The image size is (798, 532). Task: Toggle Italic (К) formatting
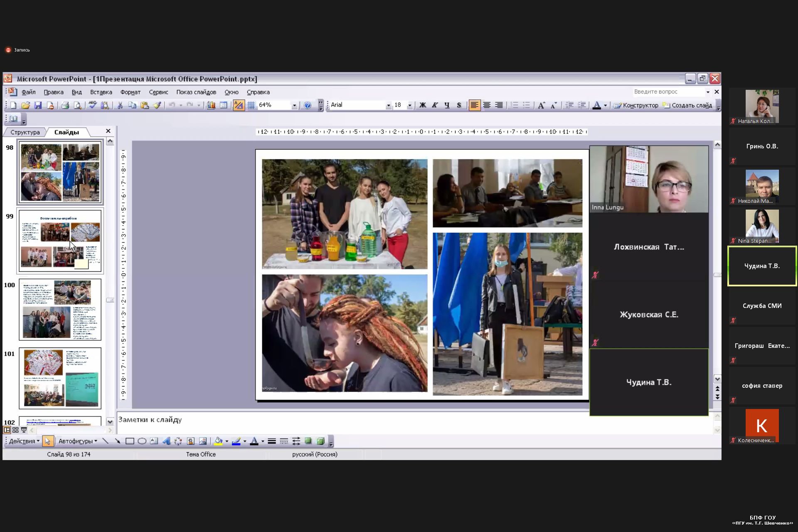(x=435, y=106)
